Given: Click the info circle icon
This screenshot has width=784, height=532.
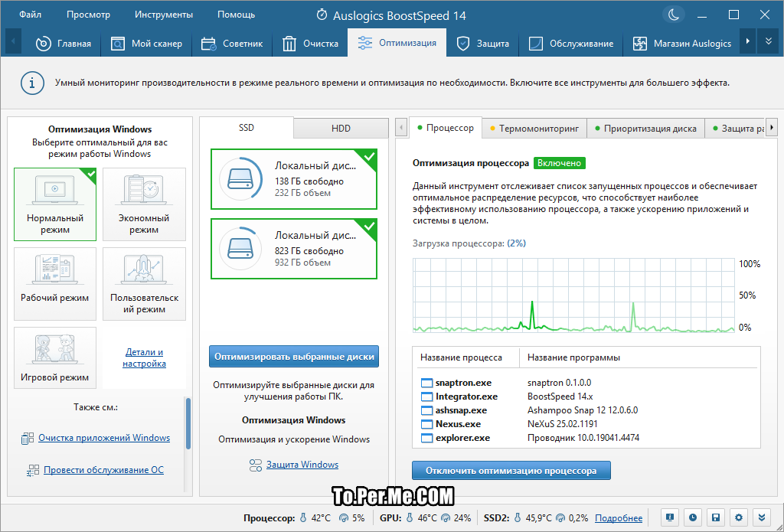Looking at the screenshot, I should (32, 83).
